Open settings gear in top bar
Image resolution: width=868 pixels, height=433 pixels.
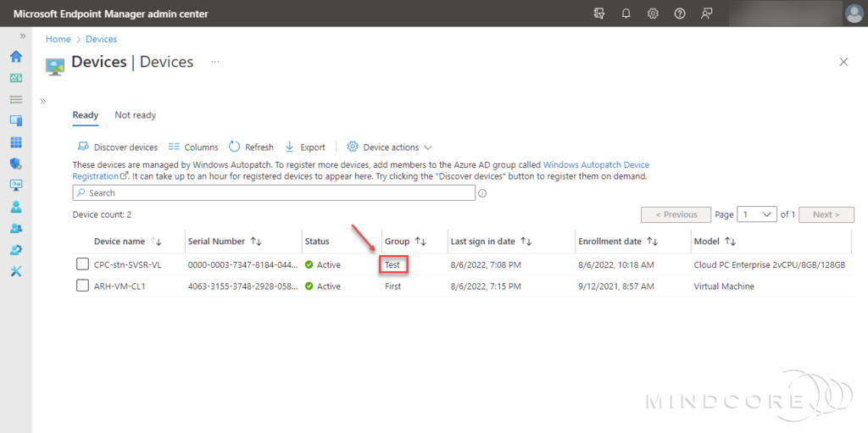pos(653,14)
